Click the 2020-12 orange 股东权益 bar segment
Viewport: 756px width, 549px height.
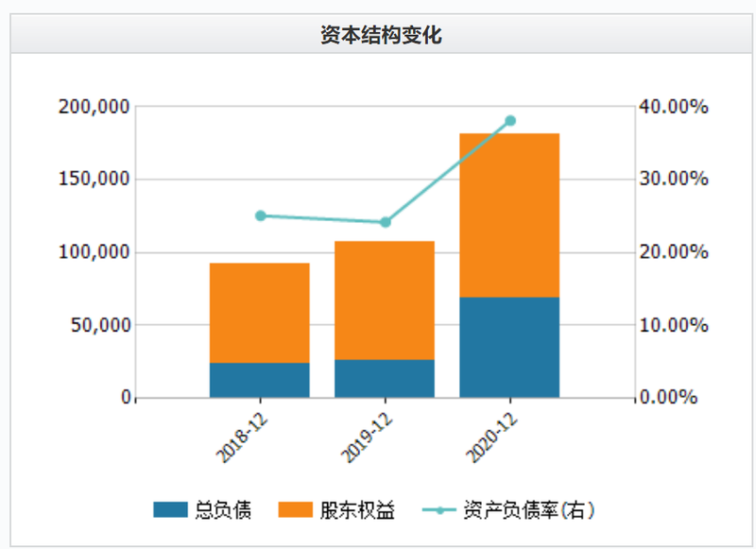pos(509,215)
